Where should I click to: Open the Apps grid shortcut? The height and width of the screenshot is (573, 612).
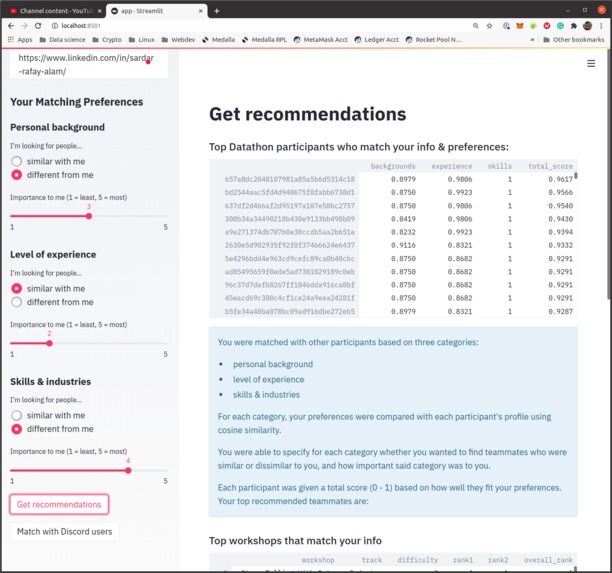point(20,39)
